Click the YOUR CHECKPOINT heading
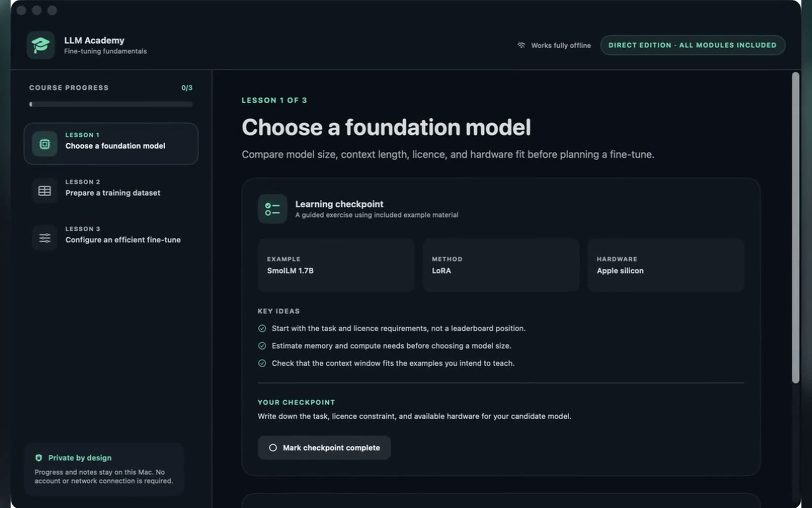812x508 pixels. pyautogui.click(x=296, y=402)
